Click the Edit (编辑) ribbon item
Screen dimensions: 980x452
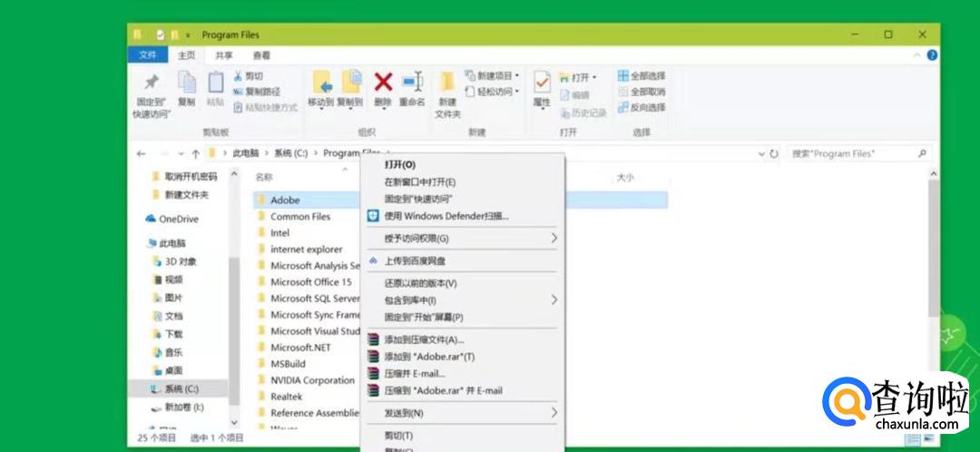point(574,95)
